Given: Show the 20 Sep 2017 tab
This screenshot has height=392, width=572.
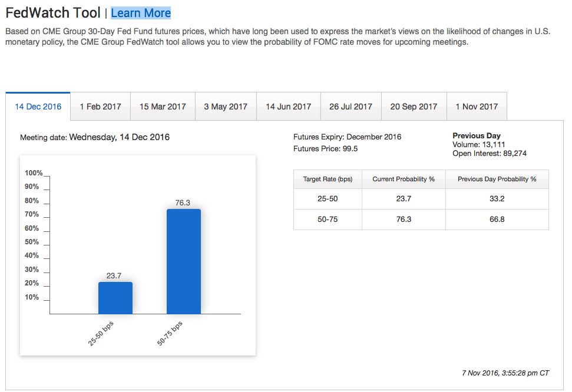Looking at the screenshot, I should pyautogui.click(x=414, y=107).
